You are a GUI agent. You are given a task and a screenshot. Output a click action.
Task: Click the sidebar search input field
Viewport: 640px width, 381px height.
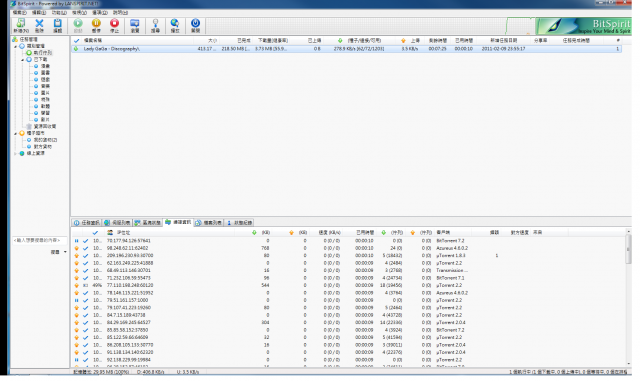pos(39,240)
